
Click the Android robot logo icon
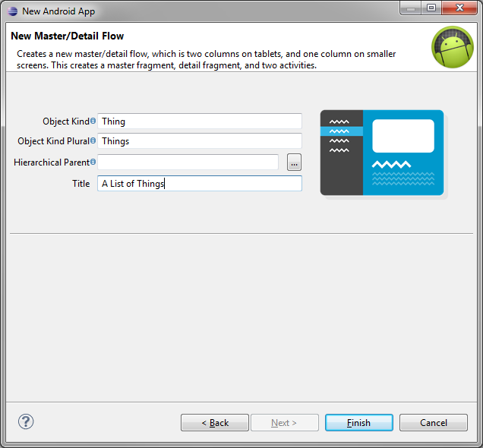(x=453, y=47)
